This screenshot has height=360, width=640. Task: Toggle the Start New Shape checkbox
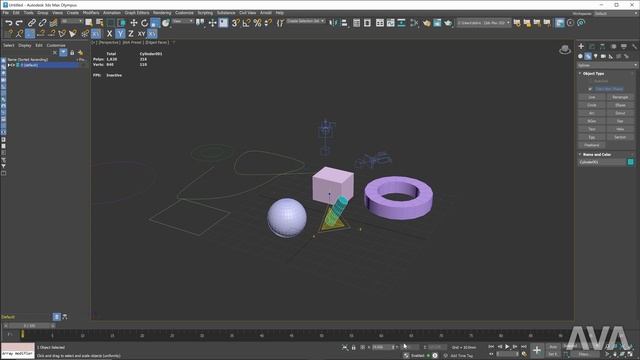(x=590, y=89)
